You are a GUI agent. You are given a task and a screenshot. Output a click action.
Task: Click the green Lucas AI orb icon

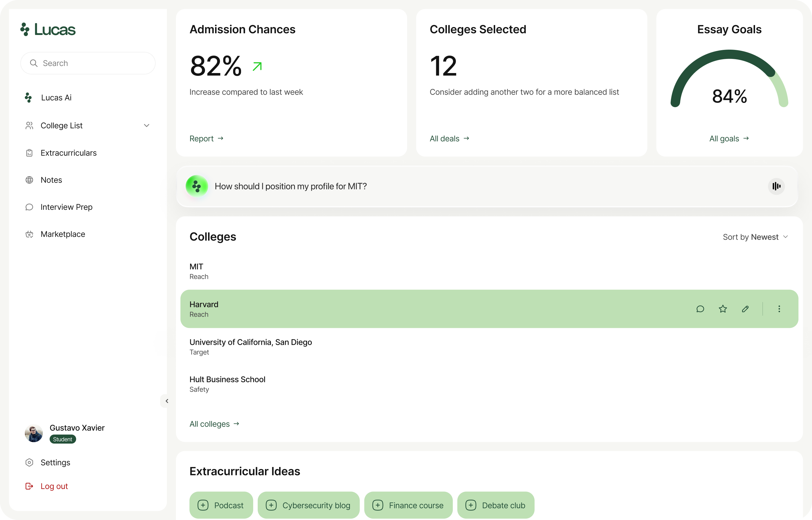(x=197, y=186)
